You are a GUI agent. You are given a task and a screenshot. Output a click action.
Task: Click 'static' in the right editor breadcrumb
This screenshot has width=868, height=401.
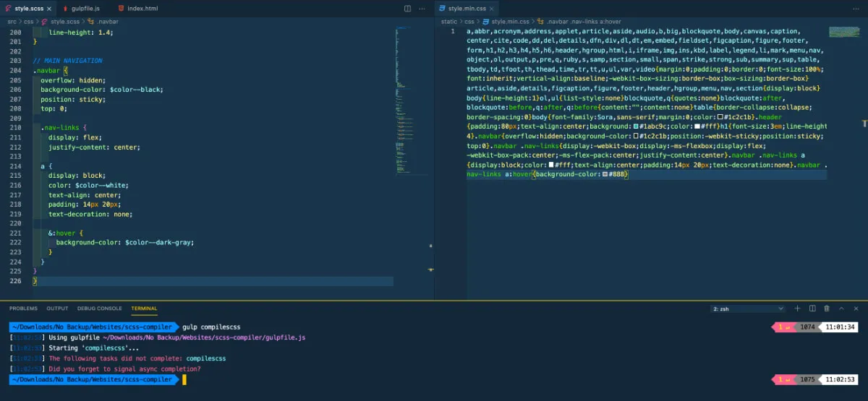449,22
